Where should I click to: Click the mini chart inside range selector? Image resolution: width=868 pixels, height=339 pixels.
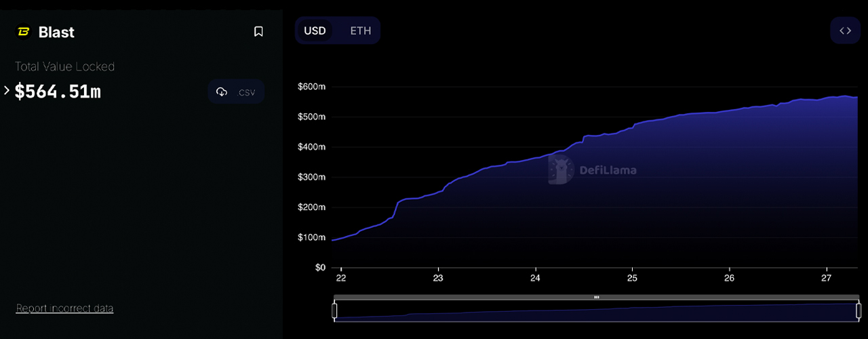[x=597, y=312]
